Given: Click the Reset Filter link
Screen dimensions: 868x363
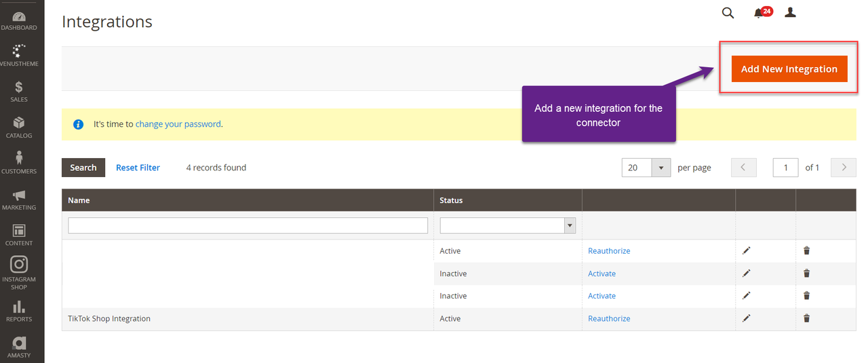Looking at the screenshot, I should (138, 168).
